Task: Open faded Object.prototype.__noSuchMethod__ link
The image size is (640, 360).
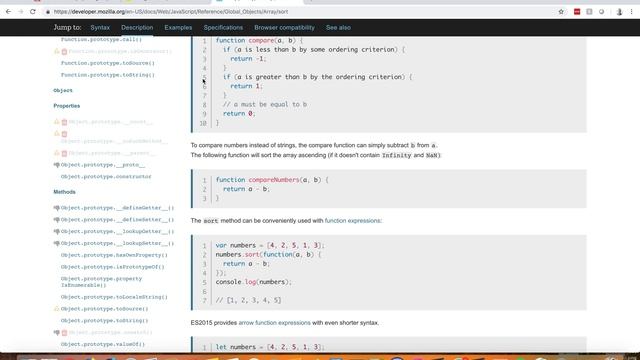Action: coord(114,142)
